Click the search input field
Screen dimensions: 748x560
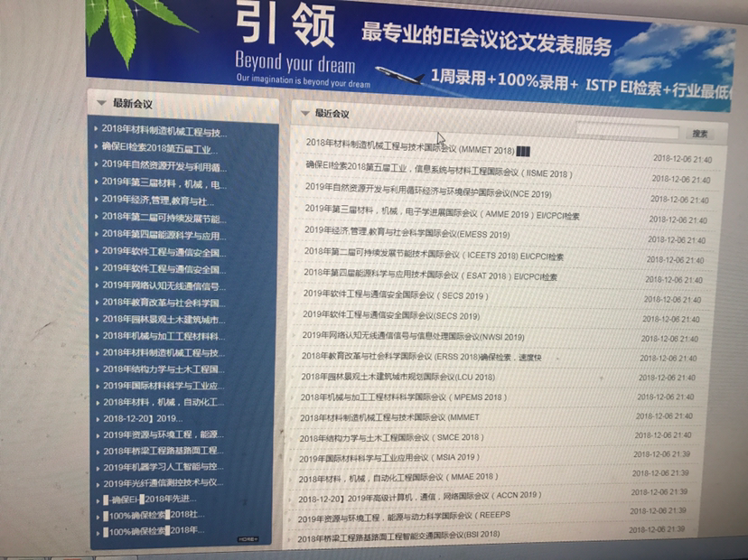[627, 131]
